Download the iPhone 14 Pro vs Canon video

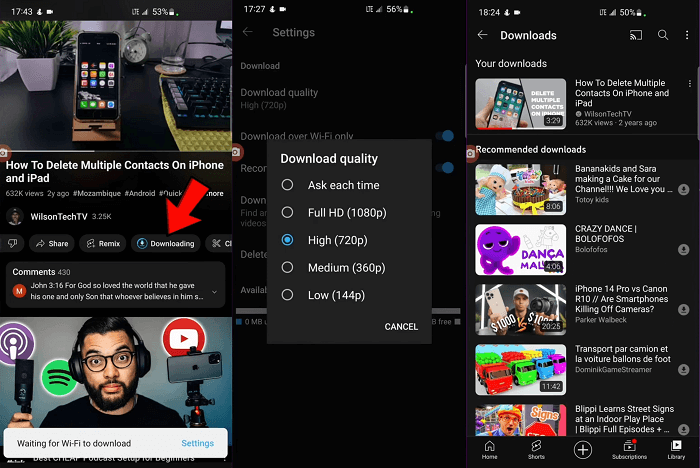point(683,309)
